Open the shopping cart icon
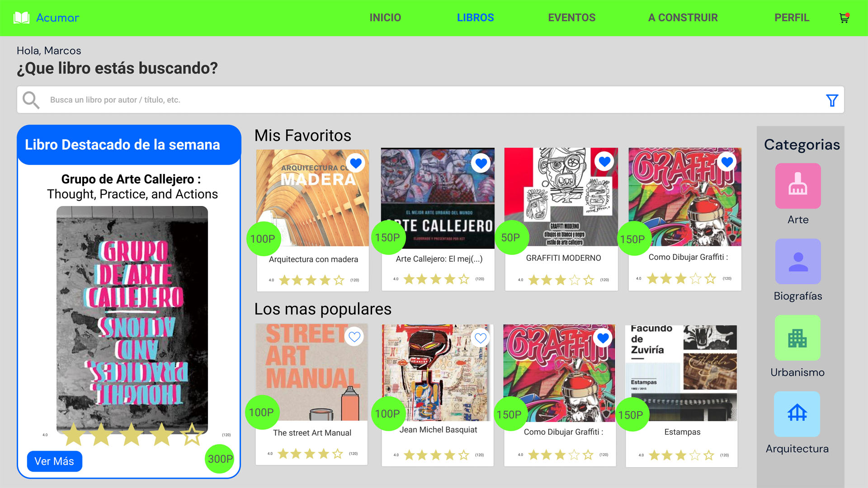This screenshot has height=488, width=868. (x=844, y=18)
